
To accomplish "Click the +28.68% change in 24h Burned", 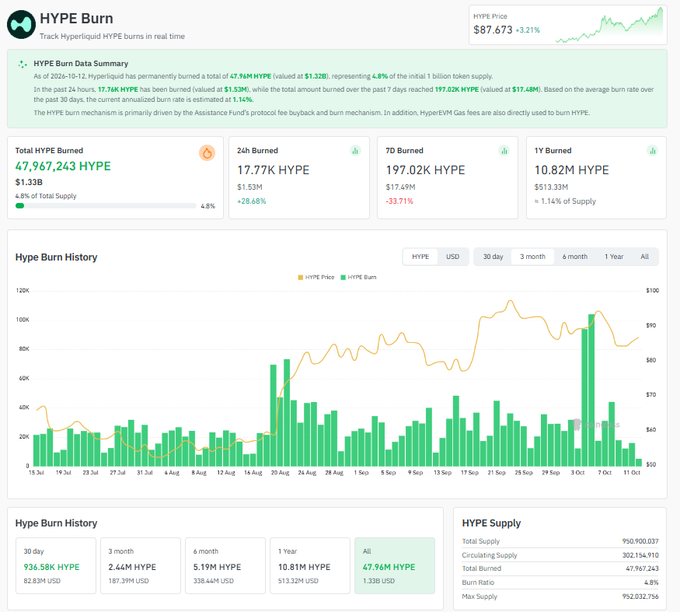I will pyautogui.click(x=252, y=201).
